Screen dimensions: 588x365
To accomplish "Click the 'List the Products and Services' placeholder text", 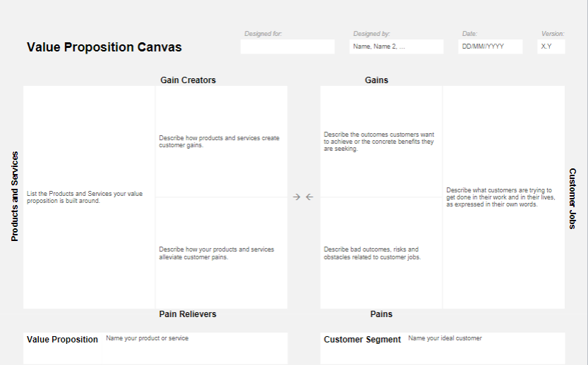I will pos(85,197).
